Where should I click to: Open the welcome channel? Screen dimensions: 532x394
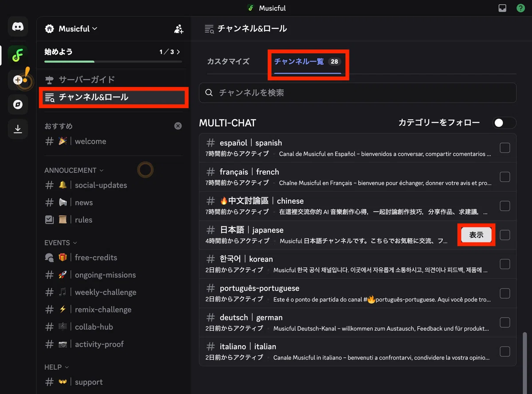tap(113, 141)
